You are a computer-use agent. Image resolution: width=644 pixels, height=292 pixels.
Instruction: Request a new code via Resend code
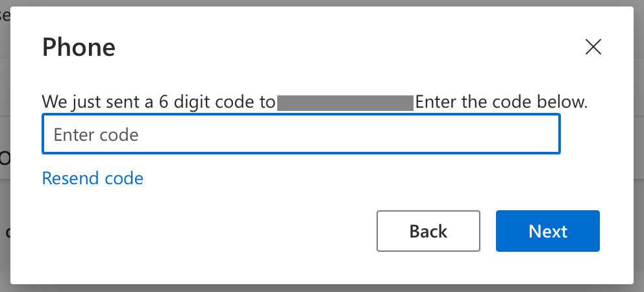92,178
